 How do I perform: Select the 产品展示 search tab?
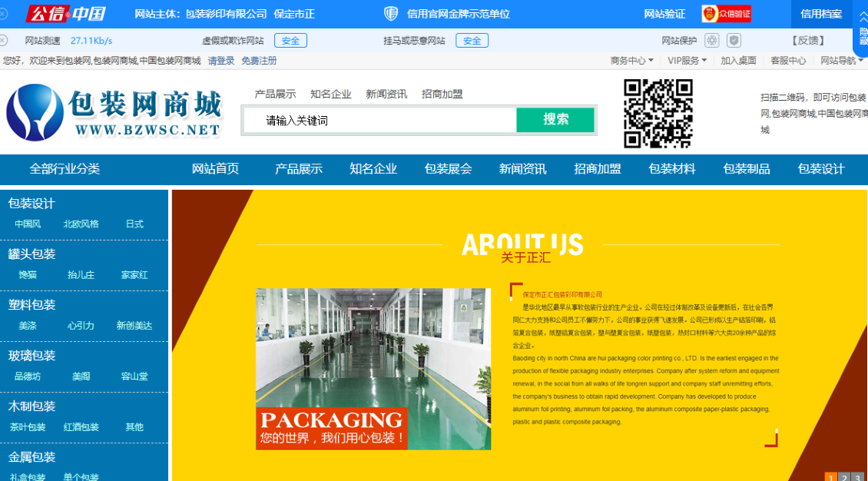[275, 94]
